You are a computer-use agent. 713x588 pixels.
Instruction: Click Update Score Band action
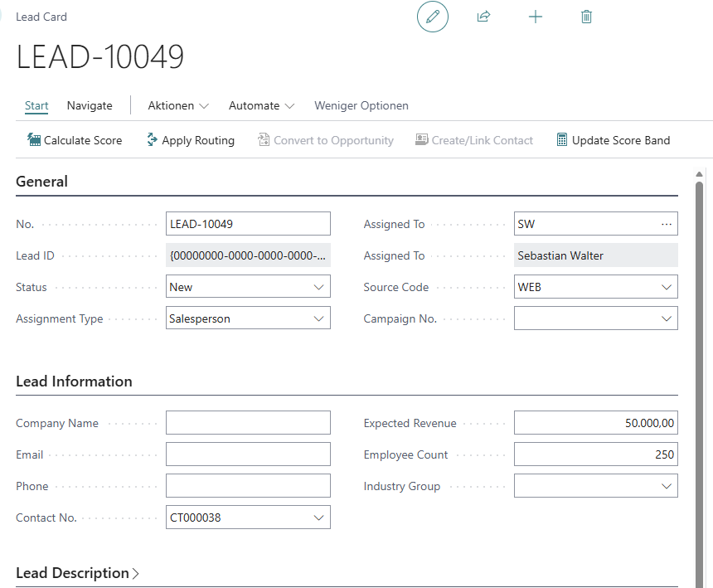(x=613, y=140)
